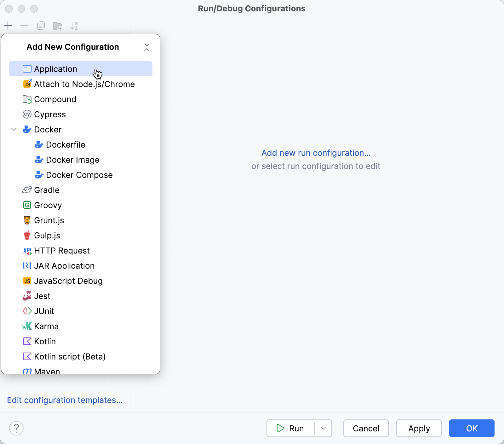Click the Add new run configuration link
Image resolution: width=504 pixels, height=444 pixels.
[x=316, y=153]
